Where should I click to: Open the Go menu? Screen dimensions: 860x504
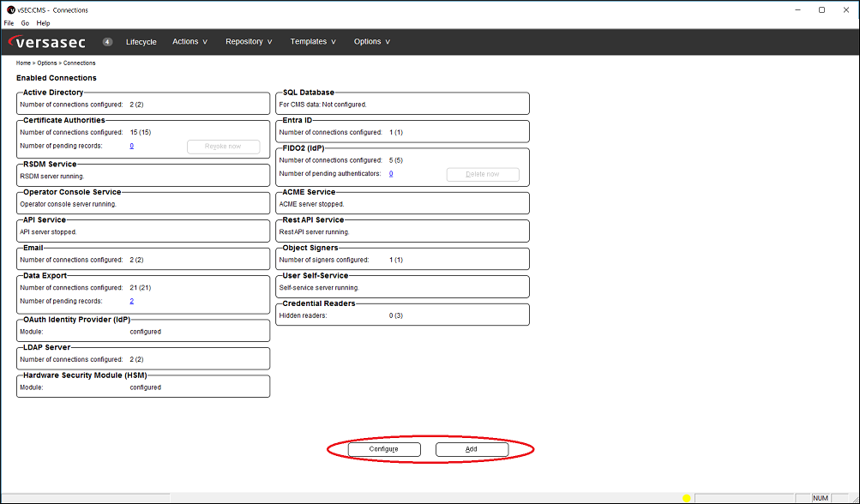click(x=25, y=23)
